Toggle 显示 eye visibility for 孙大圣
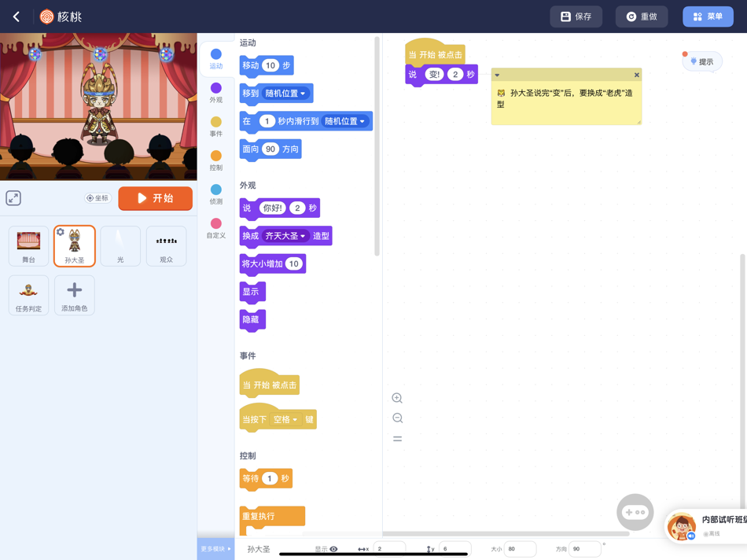Screen dimensions: 747x560 tap(333, 549)
